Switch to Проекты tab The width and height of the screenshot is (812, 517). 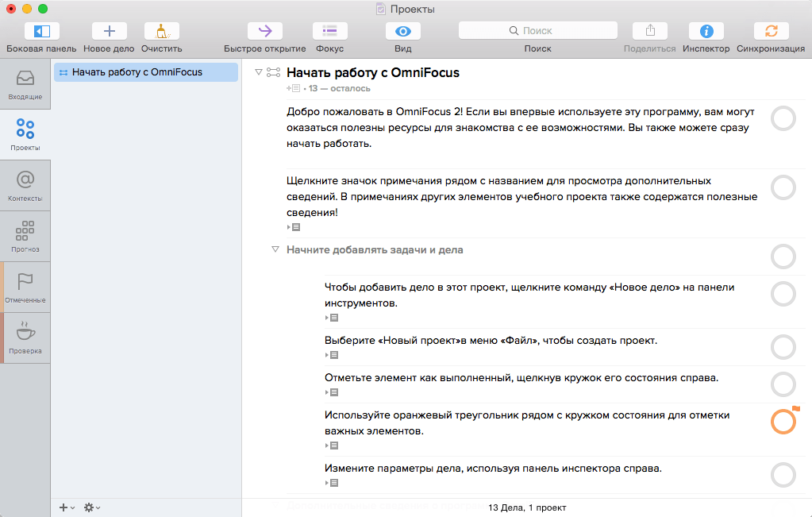[25, 135]
